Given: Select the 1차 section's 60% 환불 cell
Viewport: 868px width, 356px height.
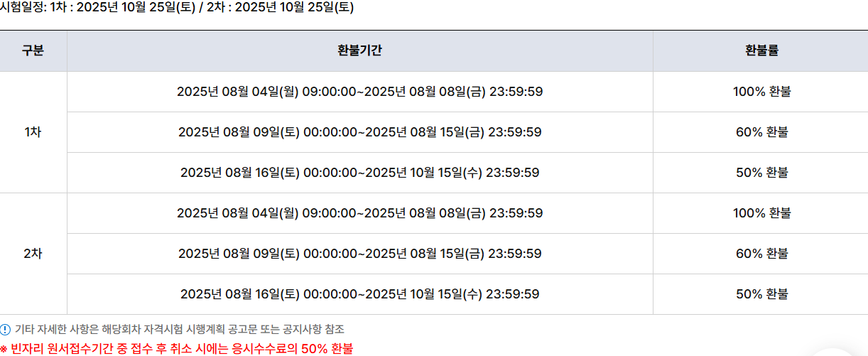Looking at the screenshot, I should [x=761, y=132].
